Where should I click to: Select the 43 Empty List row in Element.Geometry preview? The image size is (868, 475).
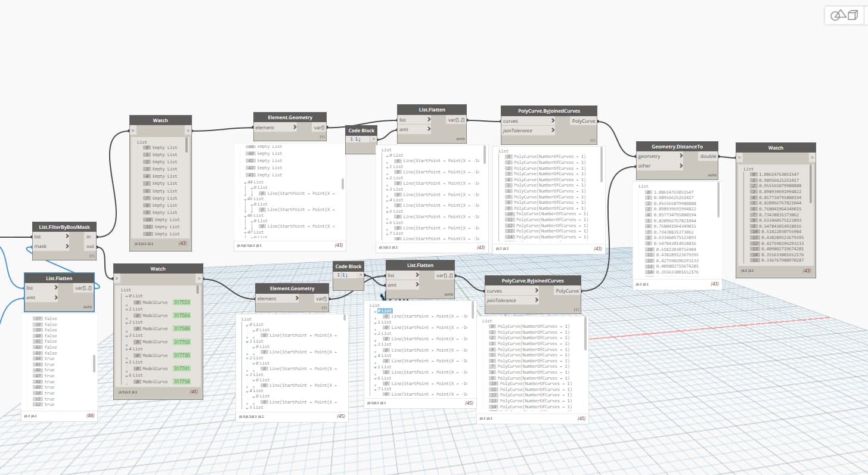265,175
